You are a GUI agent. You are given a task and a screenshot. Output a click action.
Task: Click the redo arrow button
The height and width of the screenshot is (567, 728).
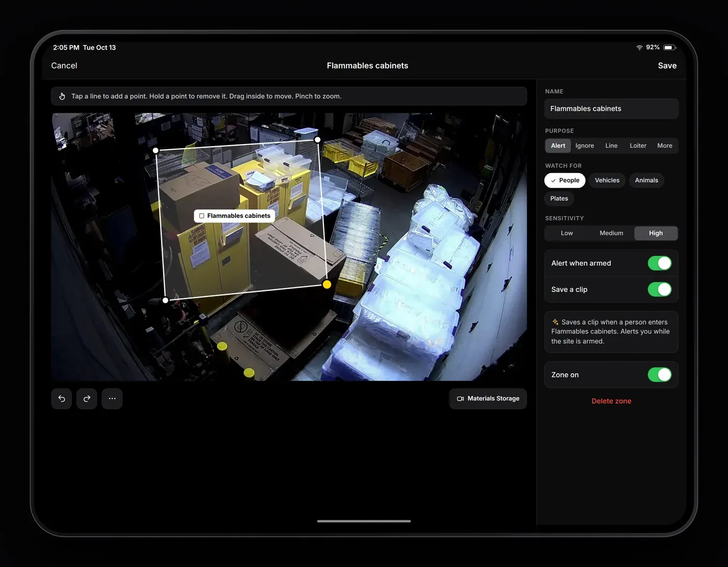coord(87,398)
